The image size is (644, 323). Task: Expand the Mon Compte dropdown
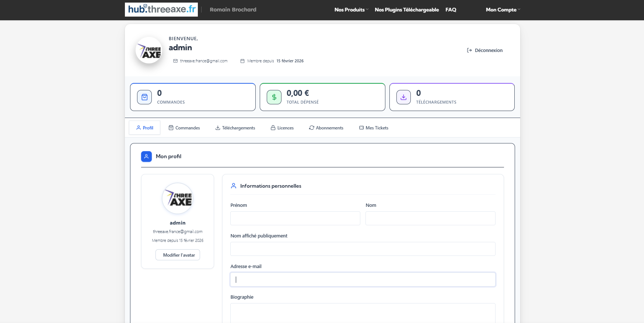click(503, 10)
